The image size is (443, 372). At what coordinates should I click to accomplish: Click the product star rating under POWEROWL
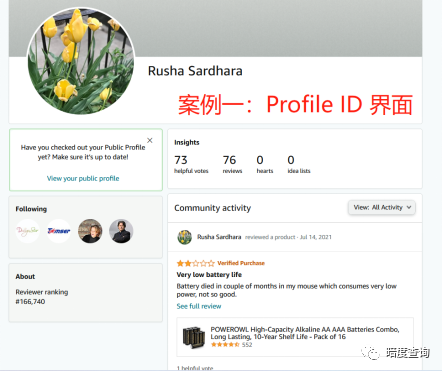tap(225, 345)
